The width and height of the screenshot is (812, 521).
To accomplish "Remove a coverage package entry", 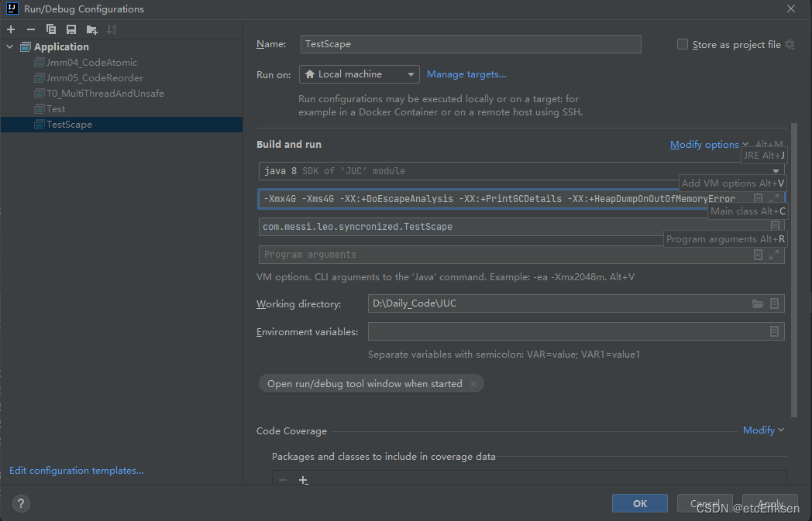I will coord(283,480).
